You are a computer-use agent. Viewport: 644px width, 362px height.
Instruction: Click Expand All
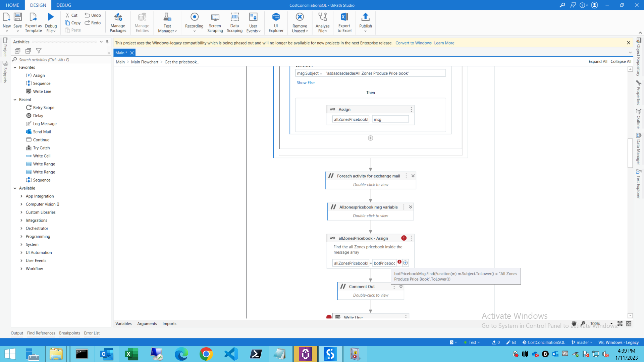pos(598,62)
